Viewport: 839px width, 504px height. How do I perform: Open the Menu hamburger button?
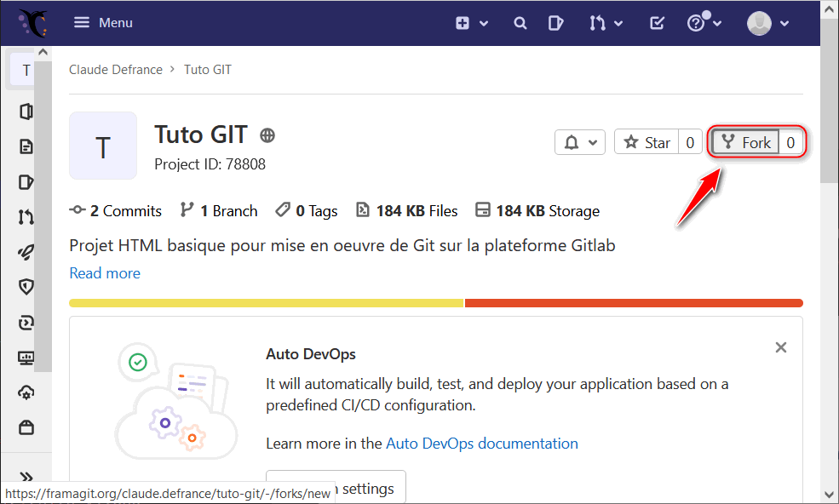pyautogui.click(x=103, y=22)
